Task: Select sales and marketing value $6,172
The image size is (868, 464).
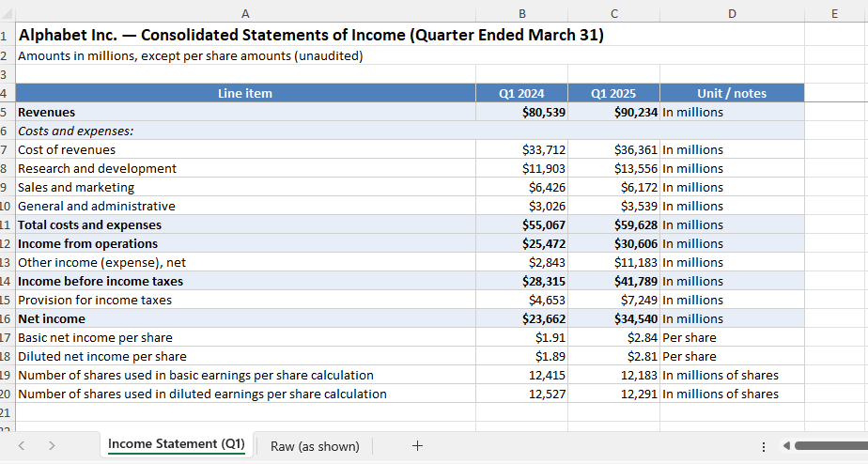Action: coord(613,187)
